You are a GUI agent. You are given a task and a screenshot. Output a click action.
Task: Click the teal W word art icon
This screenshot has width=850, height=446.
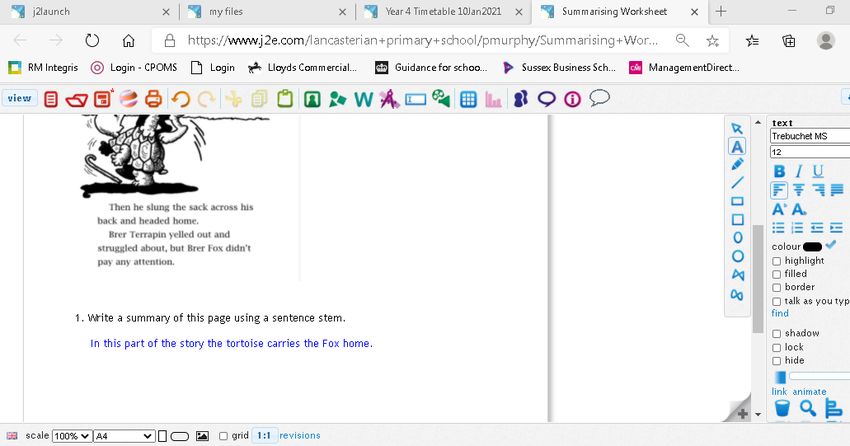point(363,99)
